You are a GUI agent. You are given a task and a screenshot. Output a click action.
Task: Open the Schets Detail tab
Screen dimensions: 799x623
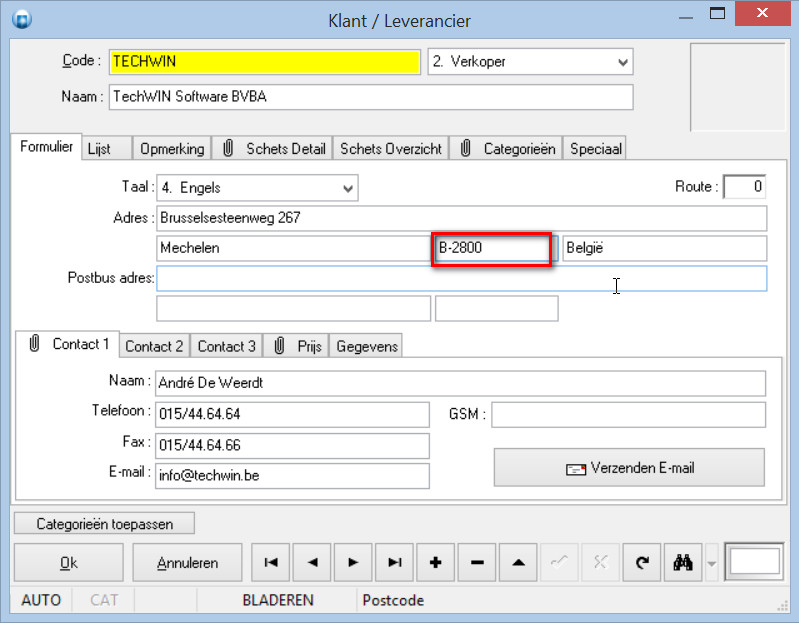point(274,149)
